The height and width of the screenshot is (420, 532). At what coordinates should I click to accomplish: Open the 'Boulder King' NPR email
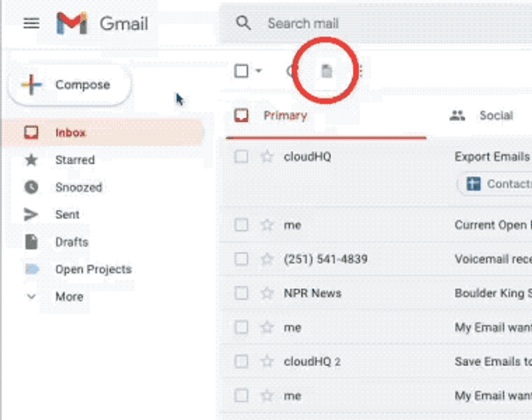coord(493,293)
